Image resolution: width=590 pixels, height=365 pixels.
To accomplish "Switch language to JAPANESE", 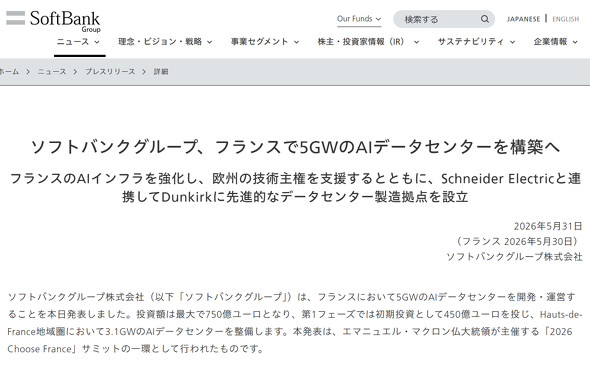I will tap(523, 19).
